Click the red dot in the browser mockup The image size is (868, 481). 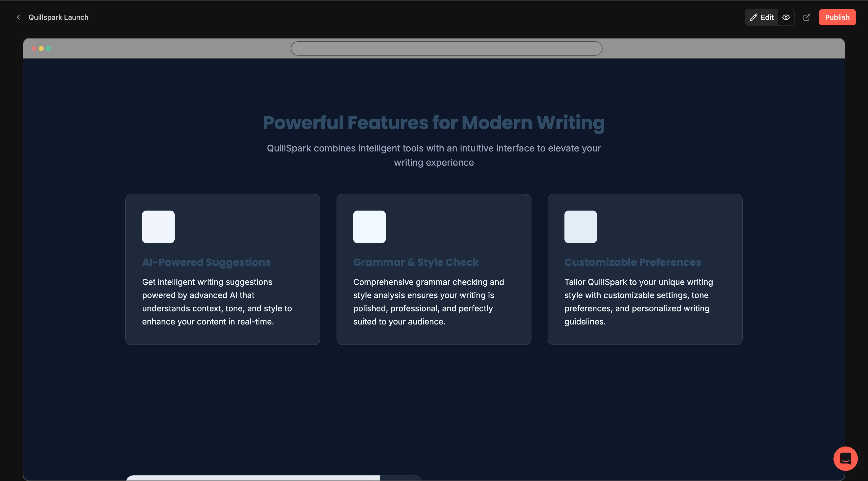34,48
